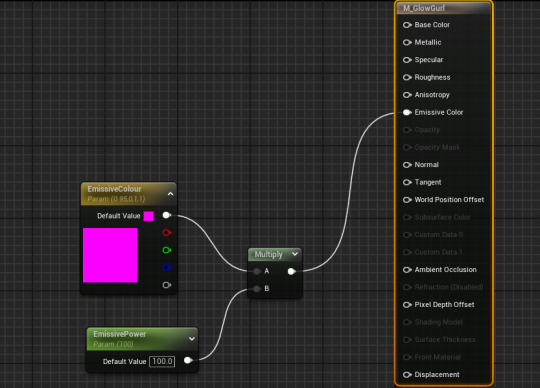Click the 'Emissive Color' label text

(439, 112)
